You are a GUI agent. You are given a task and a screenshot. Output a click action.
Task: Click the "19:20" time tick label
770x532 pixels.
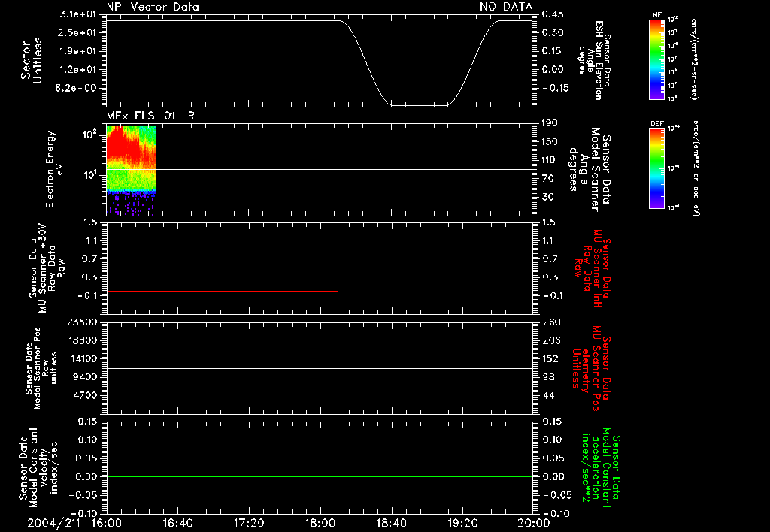tap(462, 523)
